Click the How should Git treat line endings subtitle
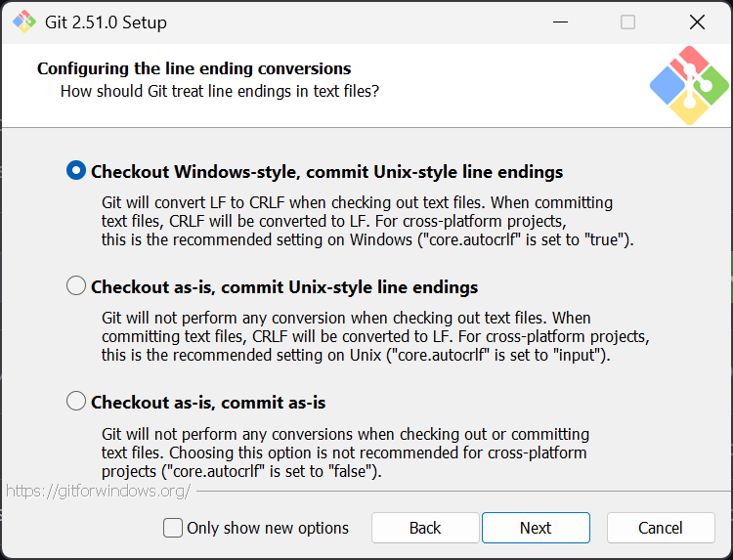 pyautogui.click(x=220, y=91)
